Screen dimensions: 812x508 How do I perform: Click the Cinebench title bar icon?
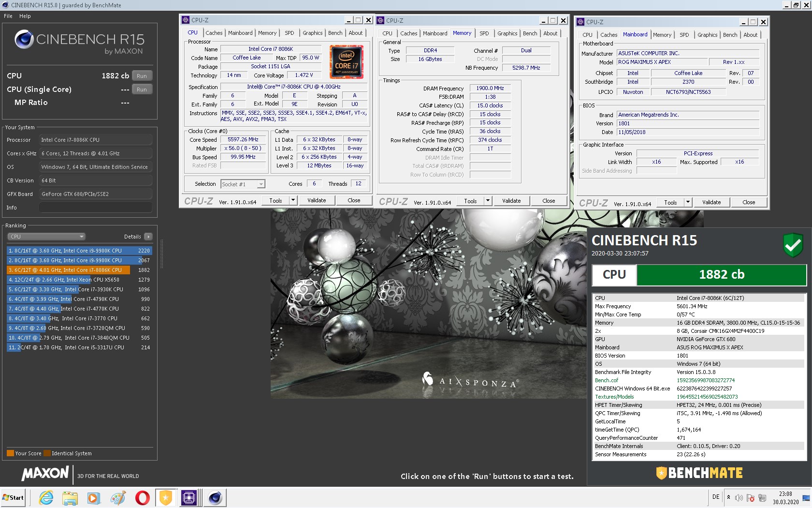5,5
